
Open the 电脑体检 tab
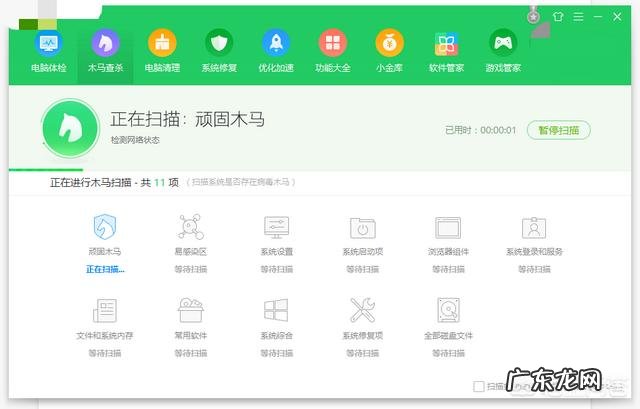49,51
